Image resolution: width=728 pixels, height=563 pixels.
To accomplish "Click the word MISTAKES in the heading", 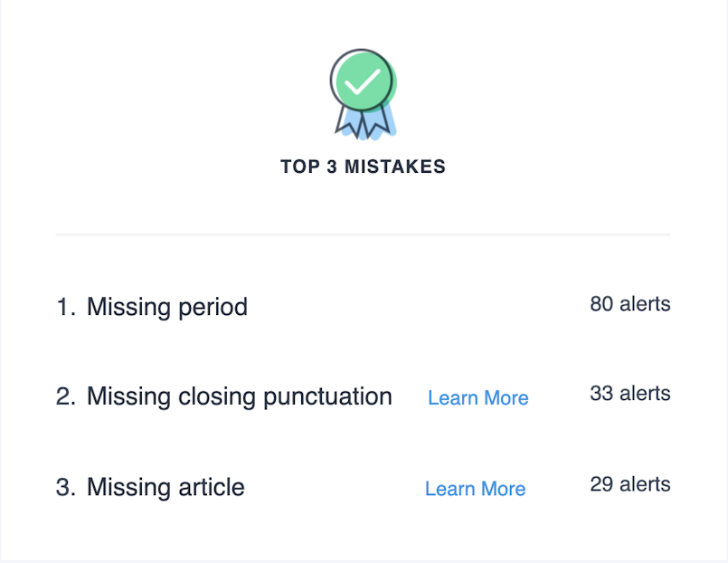I will [x=395, y=167].
